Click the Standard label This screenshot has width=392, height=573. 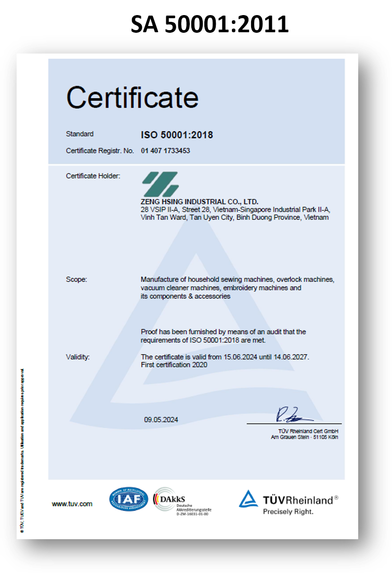(x=80, y=134)
